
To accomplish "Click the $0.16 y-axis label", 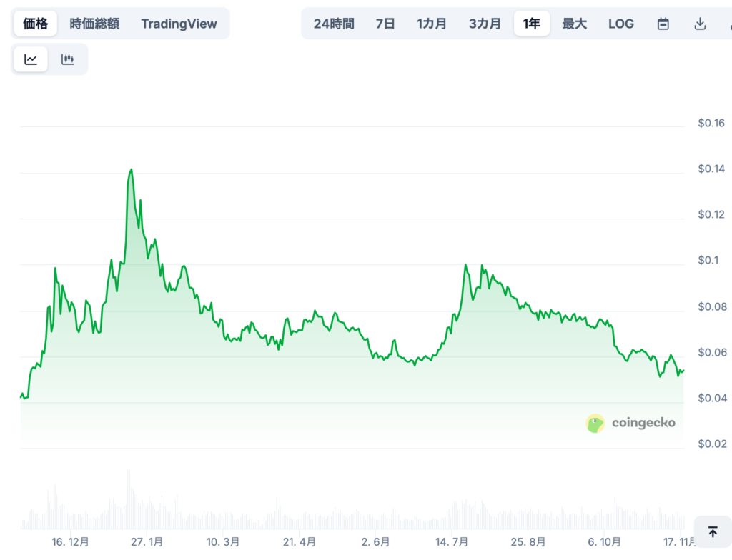I will [x=711, y=123].
